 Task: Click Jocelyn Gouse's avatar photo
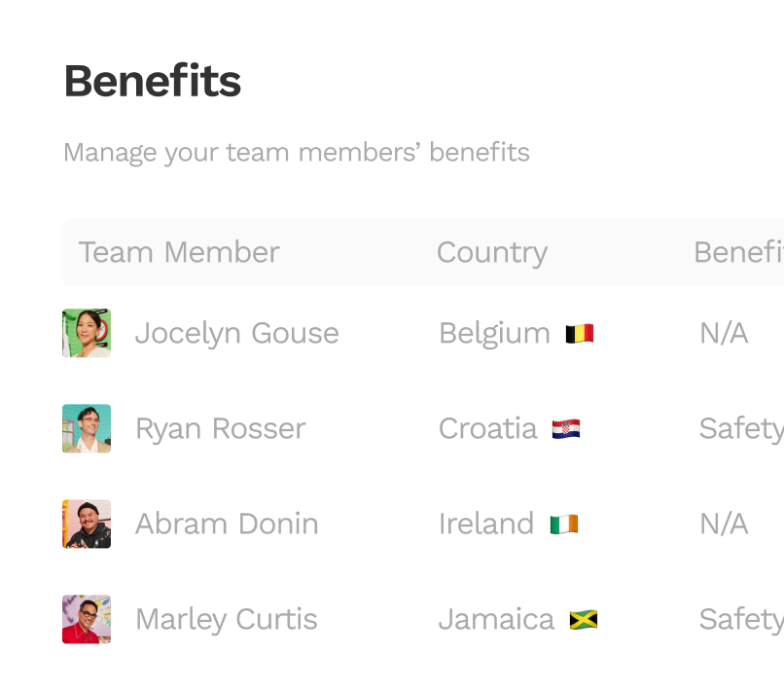point(87,333)
